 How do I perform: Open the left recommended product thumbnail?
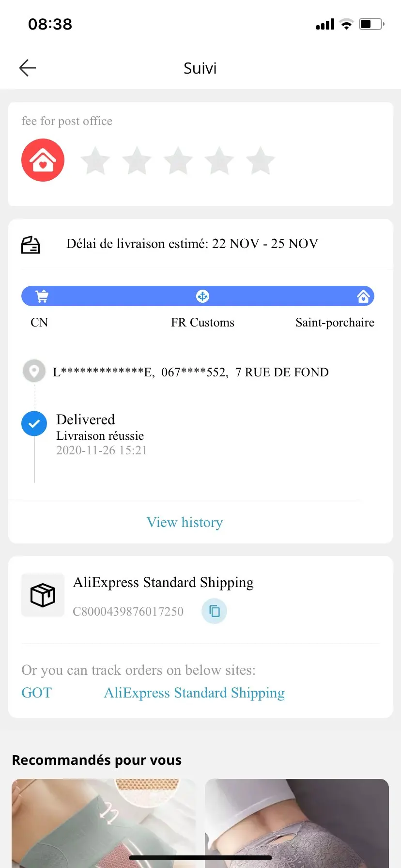[104, 822]
